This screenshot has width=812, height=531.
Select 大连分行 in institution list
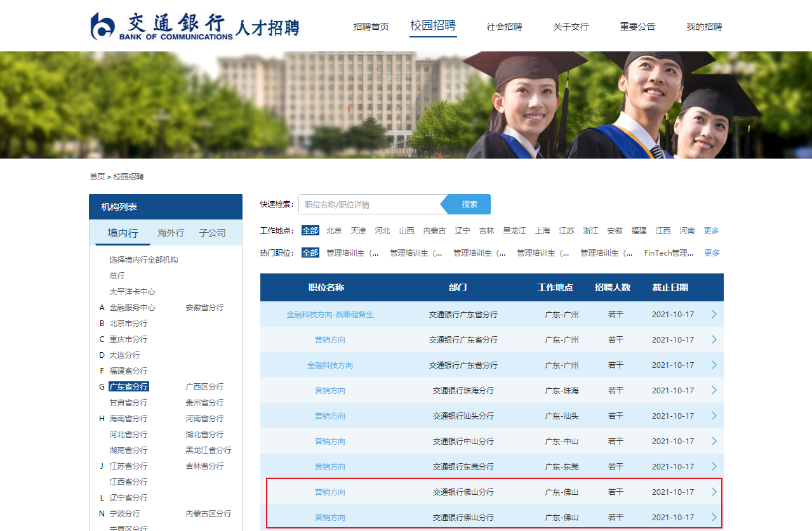click(x=124, y=355)
